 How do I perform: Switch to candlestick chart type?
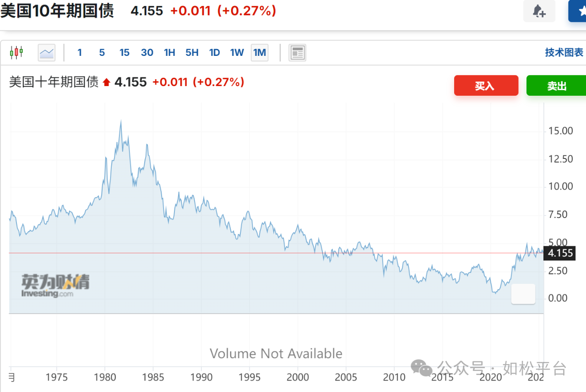pyautogui.click(x=16, y=53)
